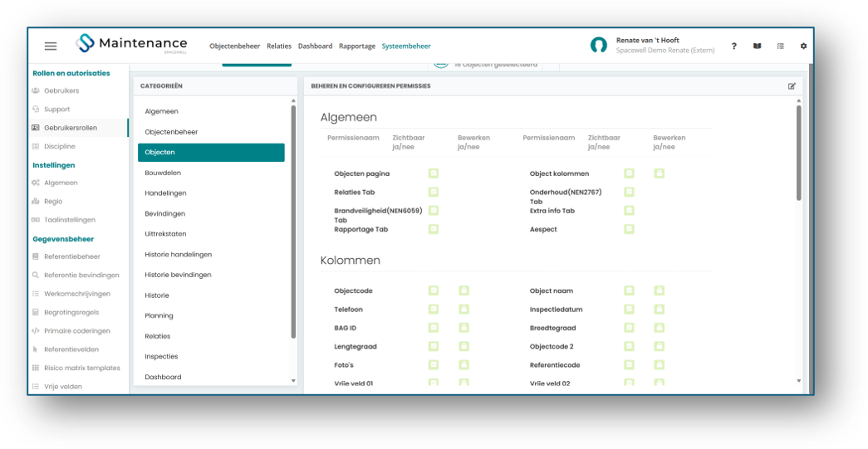The height and width of the screenshot is (449, 868).
Task: Toggle edit lock for BAG ID
Action: point(463,328)
